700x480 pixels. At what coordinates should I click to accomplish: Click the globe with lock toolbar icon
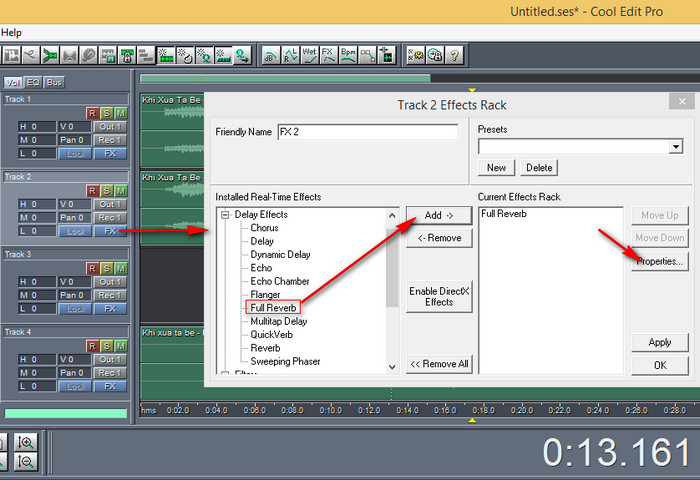pyautogui.click(x=435, y=56)
